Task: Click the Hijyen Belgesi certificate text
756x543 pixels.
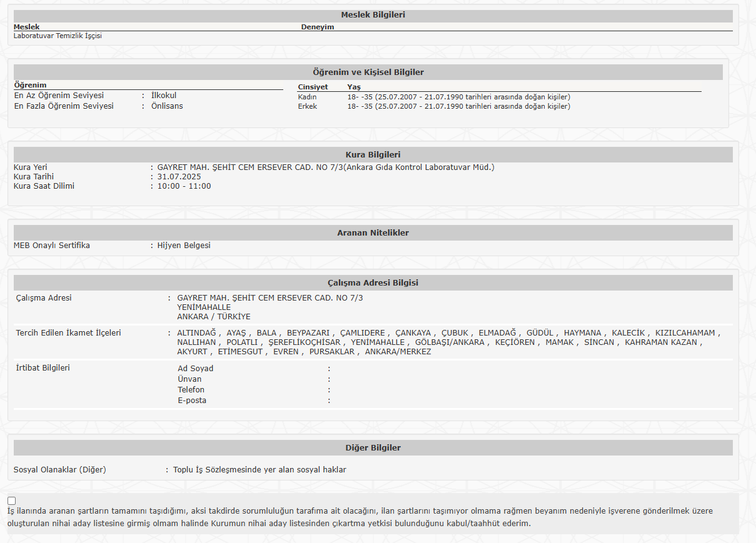Action: pyautogui.click(x=184, y=246)
